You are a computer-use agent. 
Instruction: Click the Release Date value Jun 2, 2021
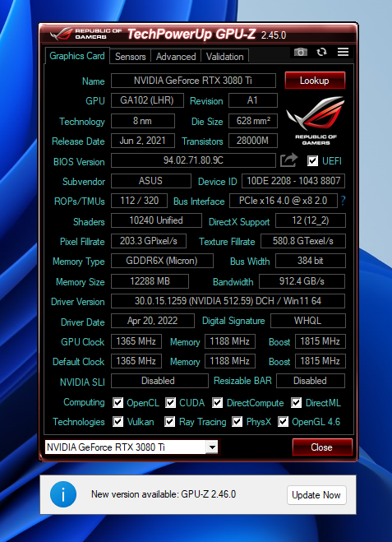[x=143, y=141]
